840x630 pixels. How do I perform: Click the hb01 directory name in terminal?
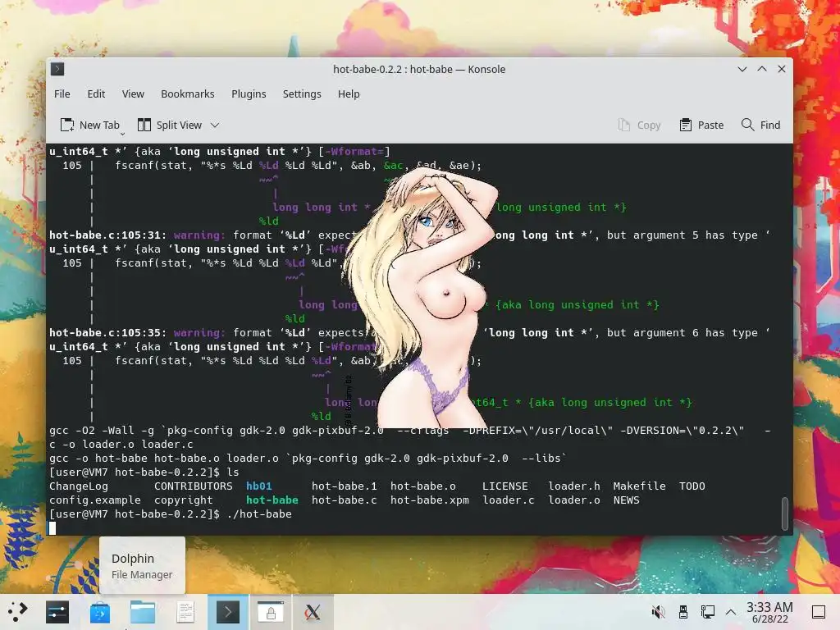258,486
